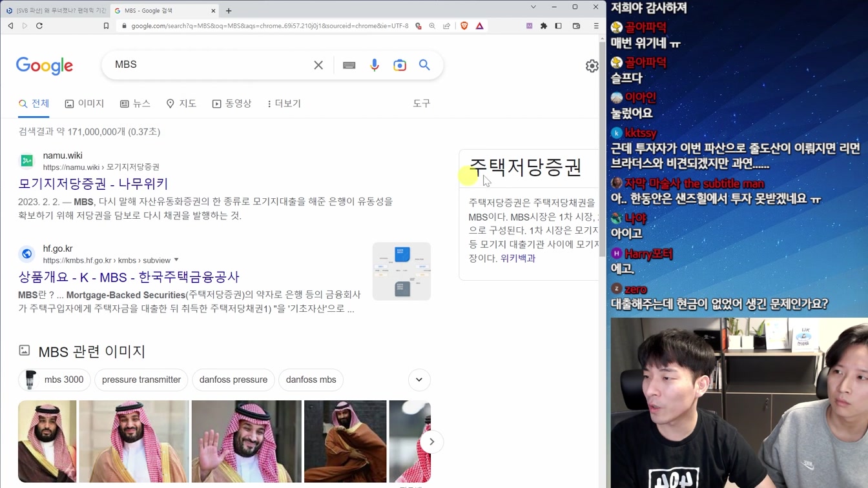Open the Brave Rewards triangle icon
Screen dimensions: 868x488
pos(479,26)
